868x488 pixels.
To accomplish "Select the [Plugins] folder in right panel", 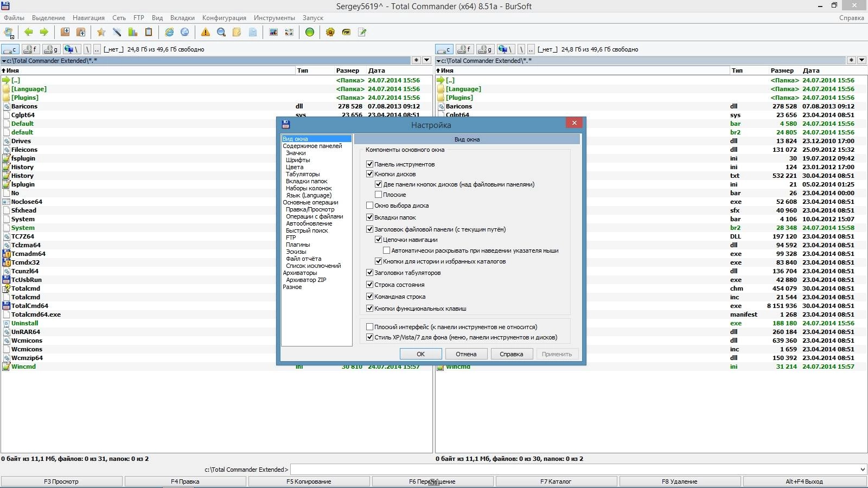I will [459, 98].
